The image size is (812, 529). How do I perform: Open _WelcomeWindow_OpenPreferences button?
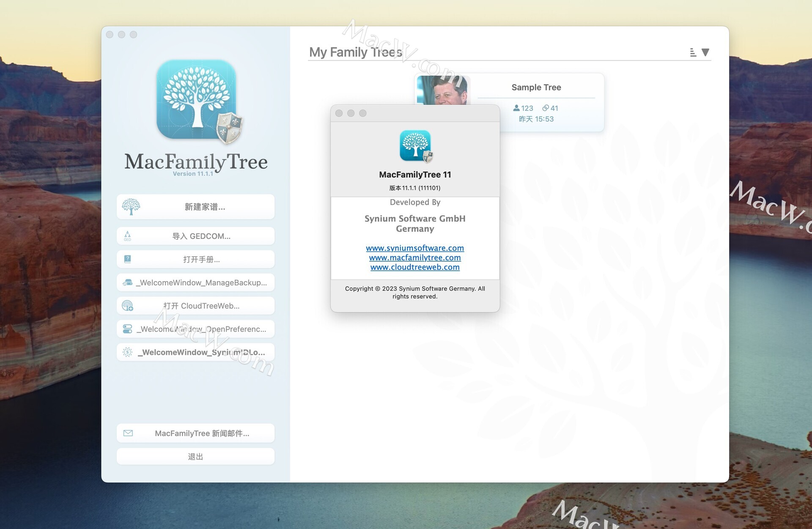195,329
